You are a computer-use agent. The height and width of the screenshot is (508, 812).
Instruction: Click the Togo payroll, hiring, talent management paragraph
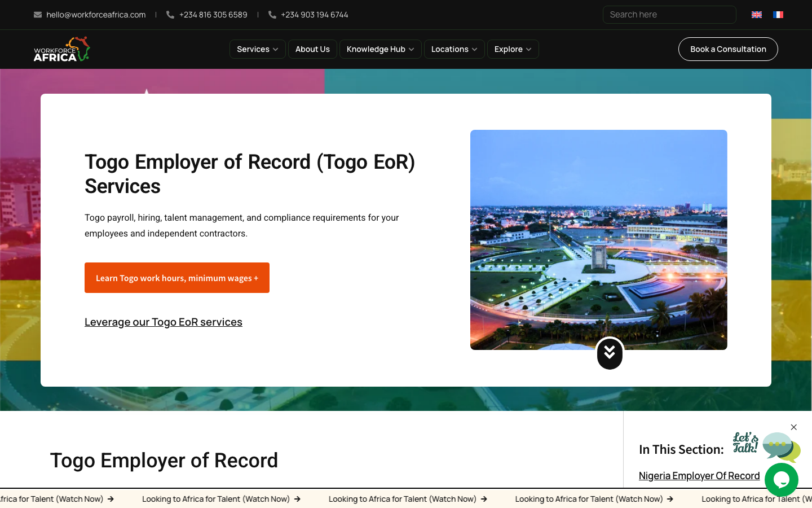(242, 225)
